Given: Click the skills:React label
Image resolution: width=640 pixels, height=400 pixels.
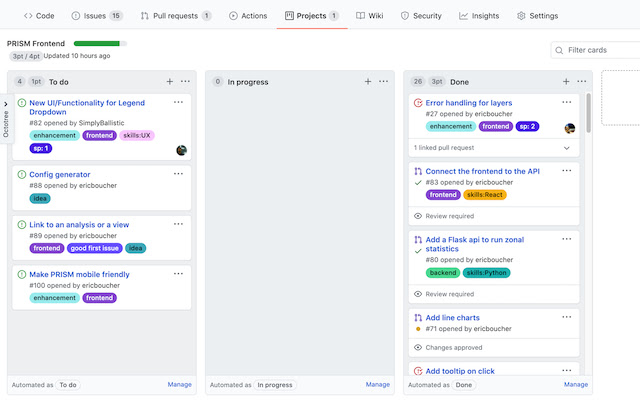Looking at the screenshot, I should 485,195.
